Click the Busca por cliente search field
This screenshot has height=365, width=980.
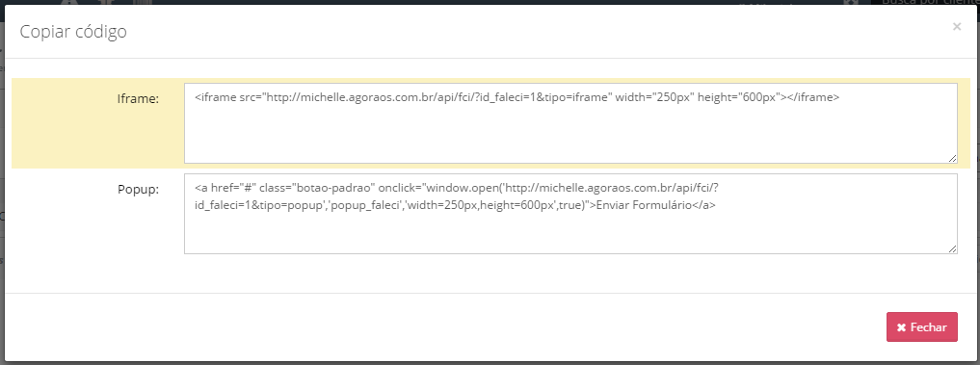(x=929, y=3)
